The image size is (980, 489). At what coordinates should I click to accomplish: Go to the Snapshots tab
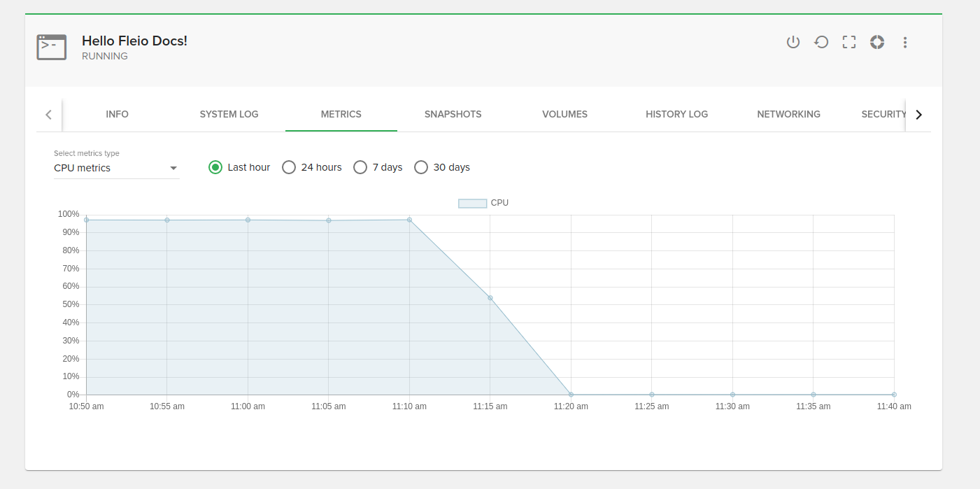click(x=453, y=114)
